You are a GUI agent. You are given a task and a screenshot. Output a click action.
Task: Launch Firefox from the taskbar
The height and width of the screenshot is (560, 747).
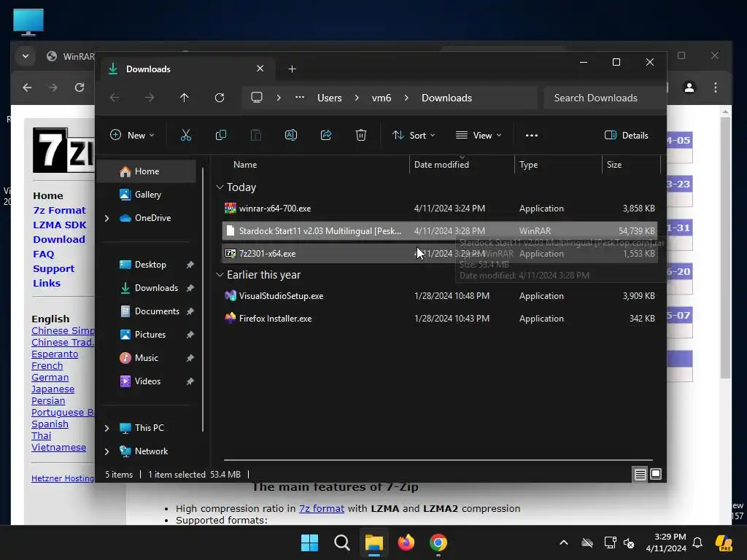[406, 542]
